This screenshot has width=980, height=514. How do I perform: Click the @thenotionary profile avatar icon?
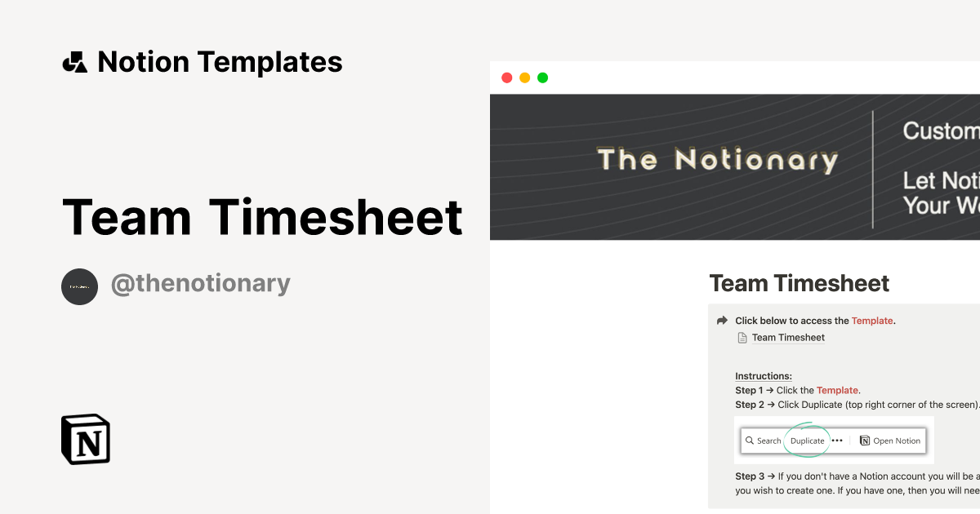pos(79,286)
